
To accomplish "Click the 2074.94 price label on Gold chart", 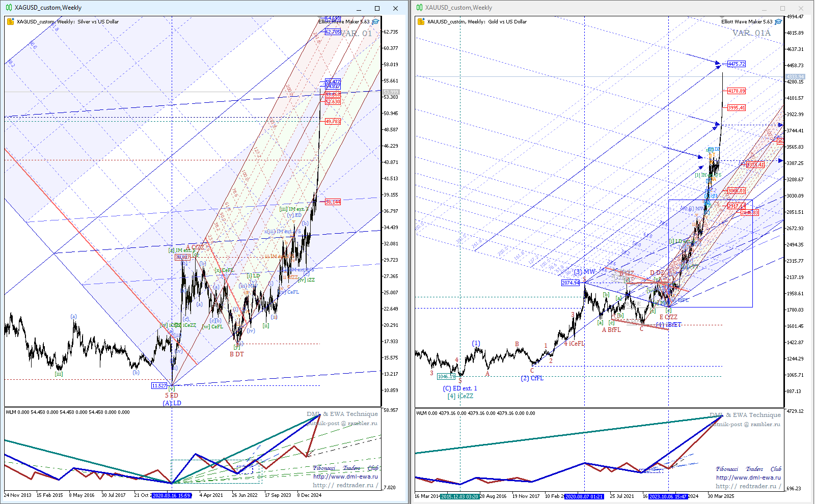I will click(x=570, y=283).
